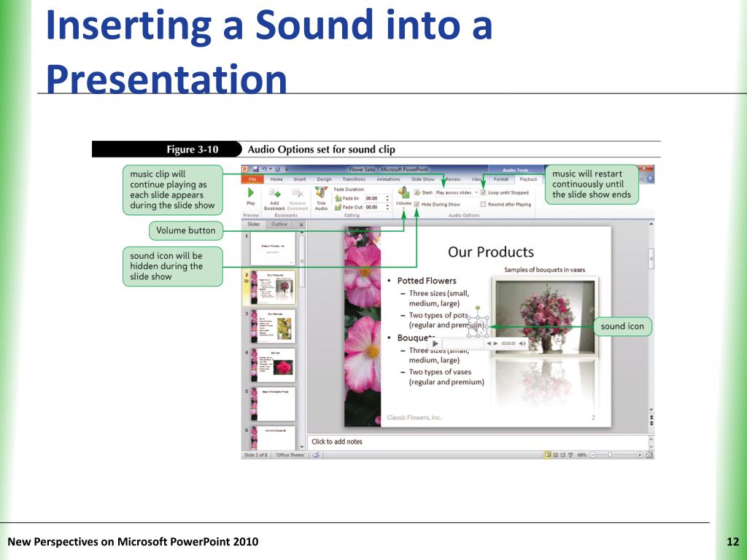Toggle the Hide During Show checkbox
The width and height of the screenshot is (747, 560).
click(417, 204)
